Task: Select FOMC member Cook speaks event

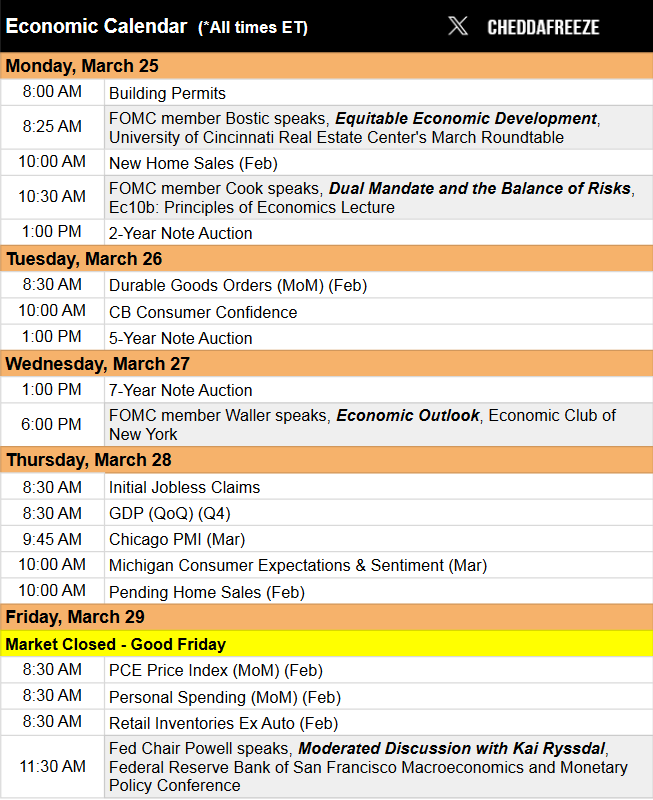Action: (379, 197)
